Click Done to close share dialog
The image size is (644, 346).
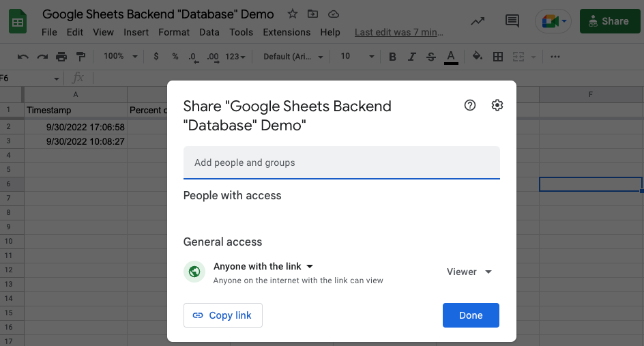pyautogui.click(x=471, y=315)
